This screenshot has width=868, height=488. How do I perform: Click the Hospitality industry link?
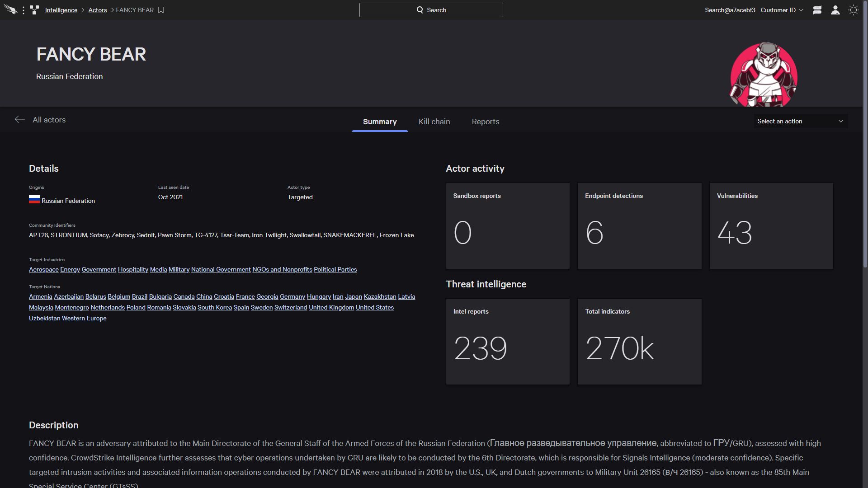[133, 269]
